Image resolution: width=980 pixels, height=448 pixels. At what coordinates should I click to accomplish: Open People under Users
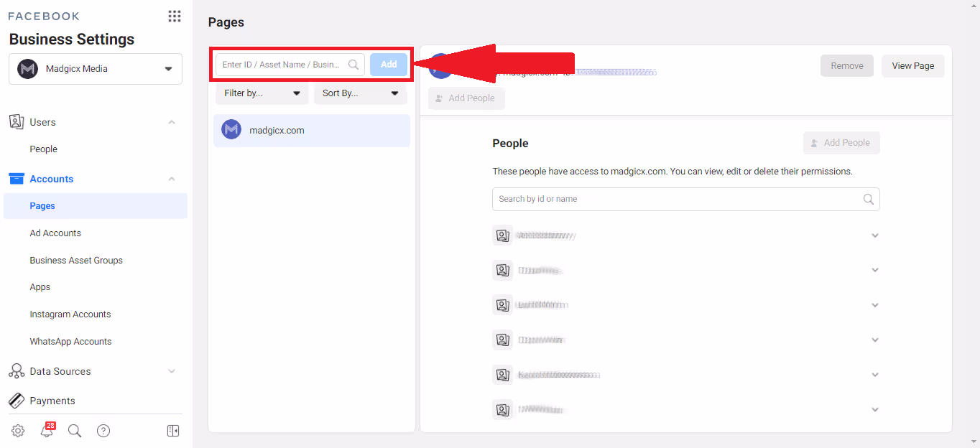[x=43, y=149]
